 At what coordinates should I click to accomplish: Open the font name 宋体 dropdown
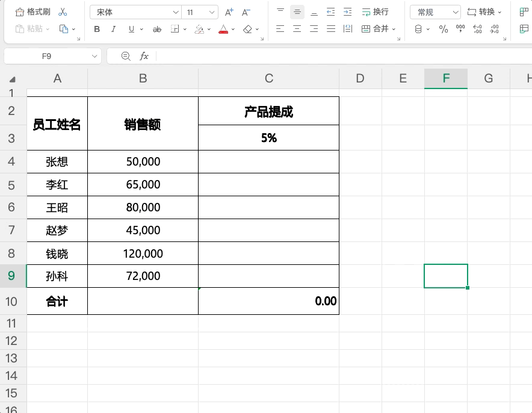[x=135, y=12]
